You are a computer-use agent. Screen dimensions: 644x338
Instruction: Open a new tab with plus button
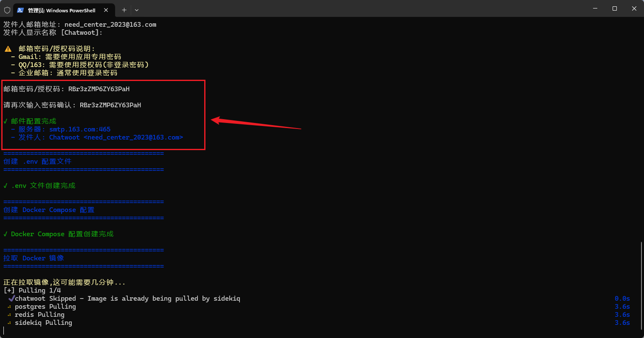124,10
